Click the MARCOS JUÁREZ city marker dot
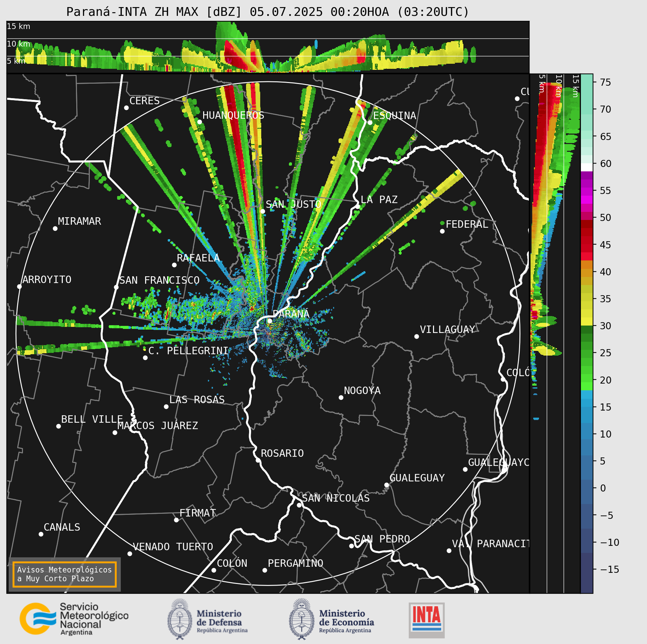The image size is (647, 644). click(x=115, y=432)
